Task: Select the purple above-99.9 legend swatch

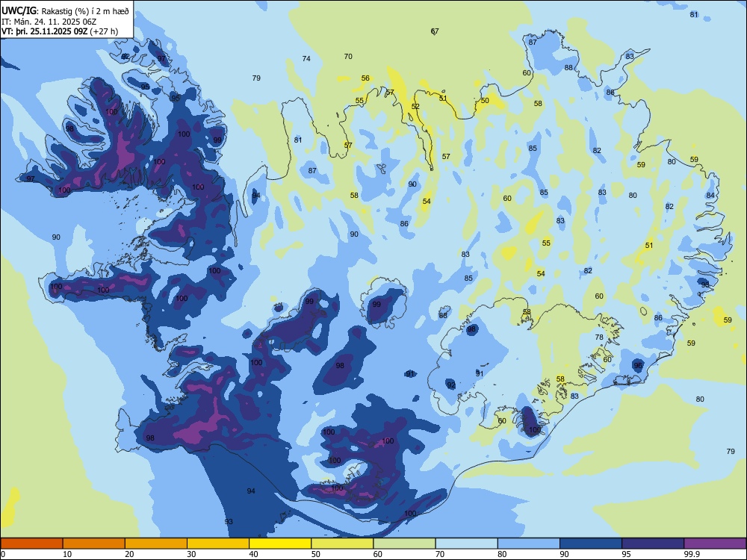Action: click(715, 544)
